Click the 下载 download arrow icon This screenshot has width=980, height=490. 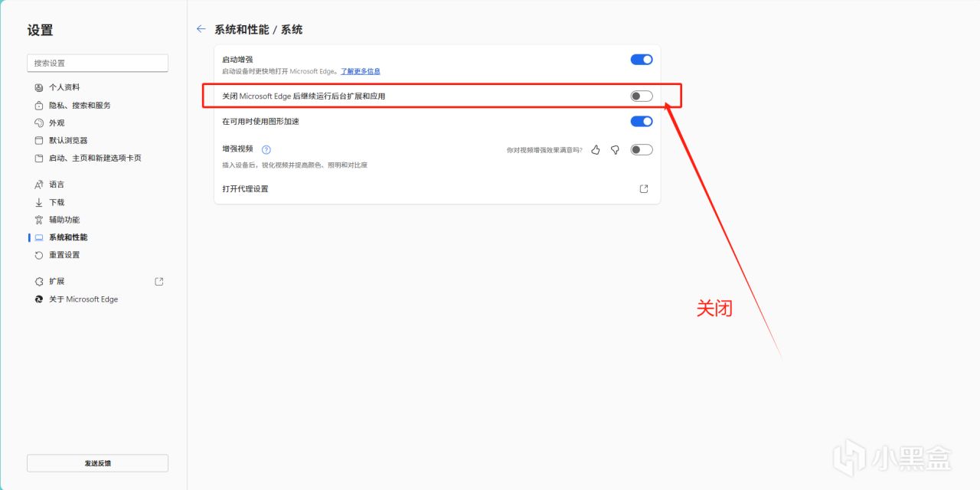point(39,202)
